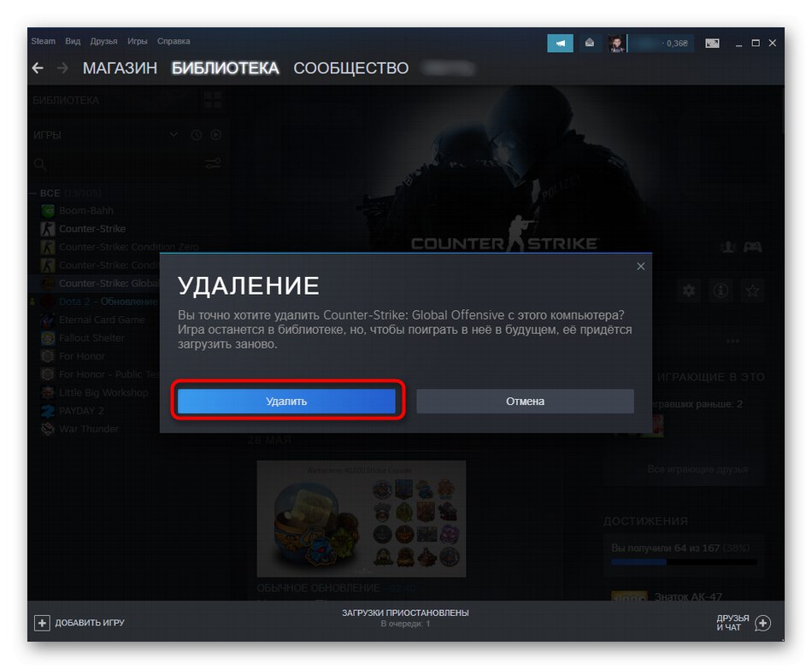Cancel deletion with the Отмена button
812x669 pixels.
525,402
